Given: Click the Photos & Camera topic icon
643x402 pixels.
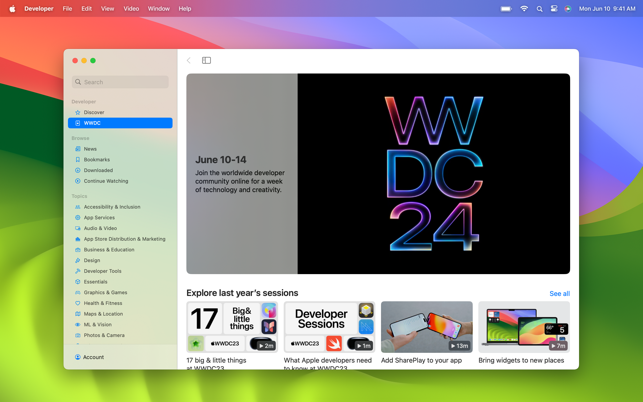Looking at the screenshot, I should click(x=78, y=335).
